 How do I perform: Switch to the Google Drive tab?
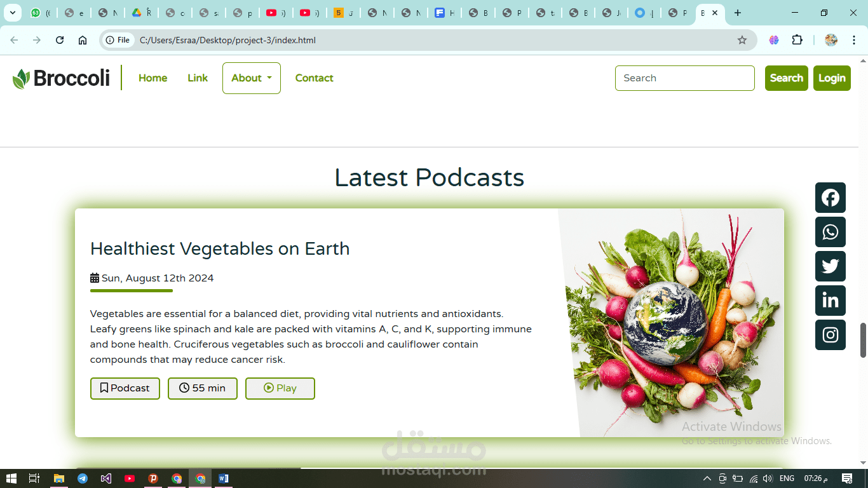[x=141, y=13]
